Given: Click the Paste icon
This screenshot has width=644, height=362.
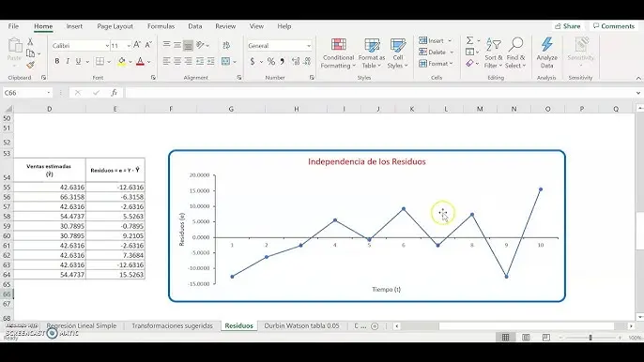Looking at the screenshot, I should pos(15,45).
